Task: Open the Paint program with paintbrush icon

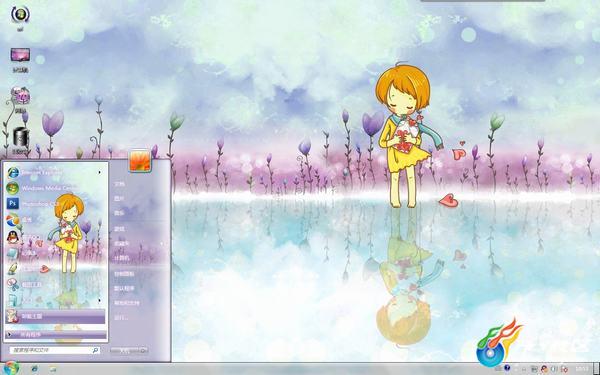Action: point(12,269)
